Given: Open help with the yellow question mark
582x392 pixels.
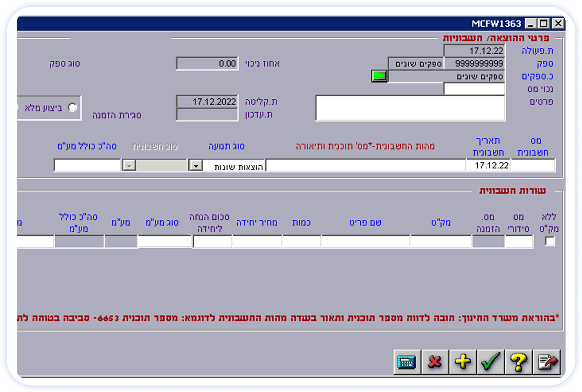Looking at the screenshot, I should click(519, 361).
